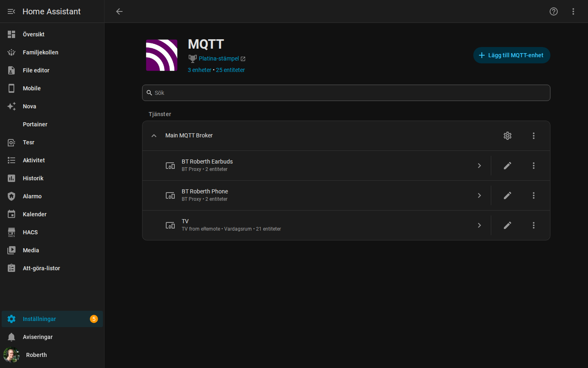This screenshot has width=588, height=368.
Task: Collapse the Main MQTT Broker entry
Action: click(154, 136)
